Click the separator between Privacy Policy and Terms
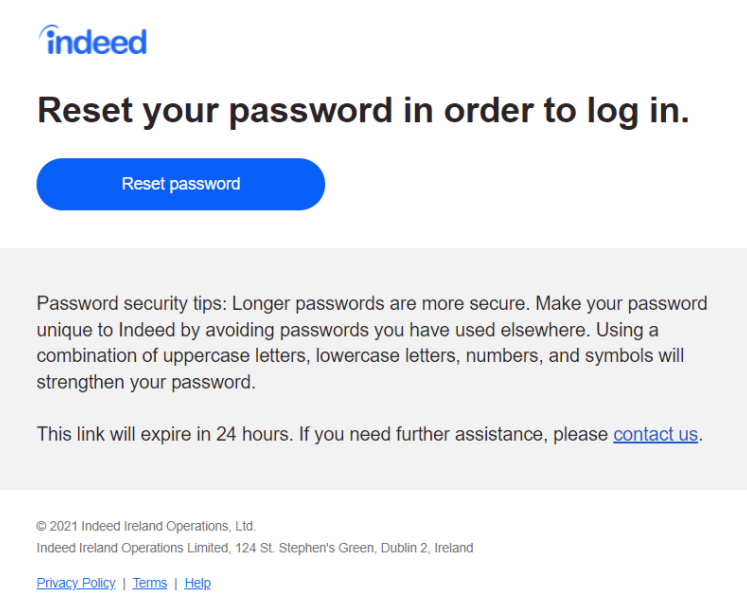 point(124,584)
